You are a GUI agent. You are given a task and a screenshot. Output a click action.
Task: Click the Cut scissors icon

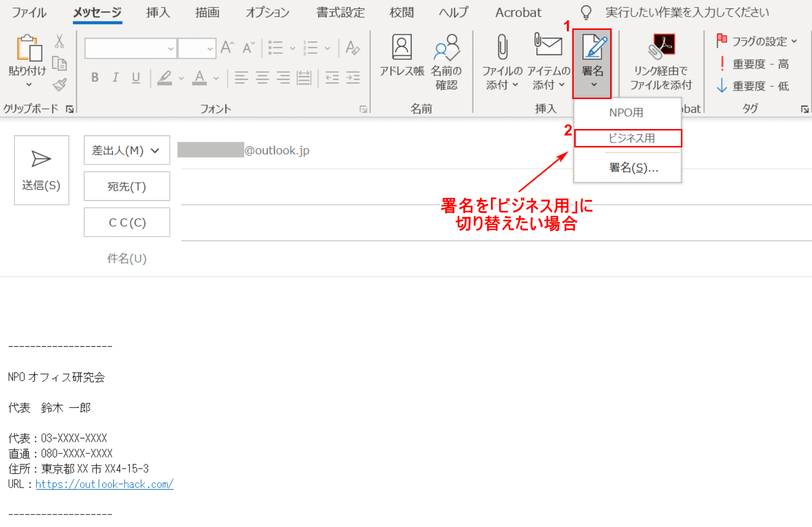(59, 41)
